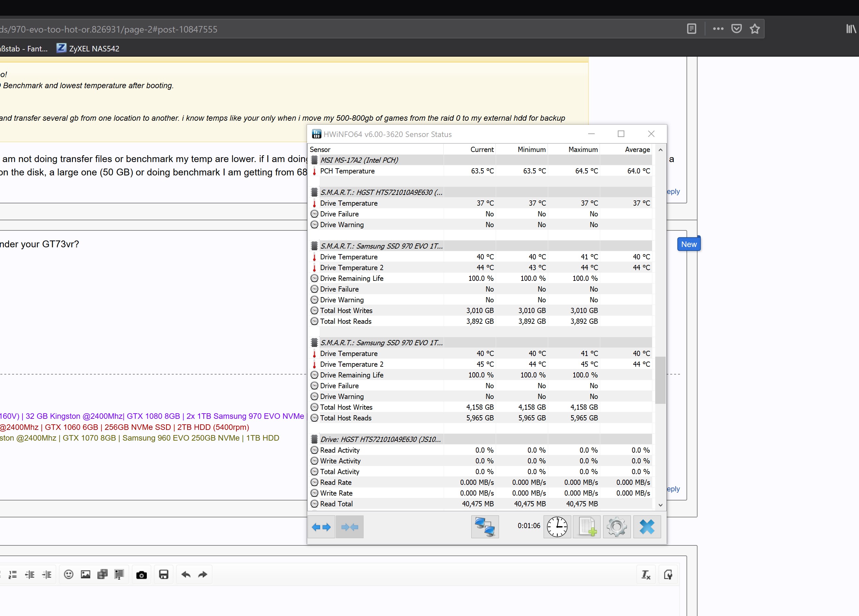The width and height of the screenshot is (859, 616).
Task: Click the Average column header
Action: 627,150
